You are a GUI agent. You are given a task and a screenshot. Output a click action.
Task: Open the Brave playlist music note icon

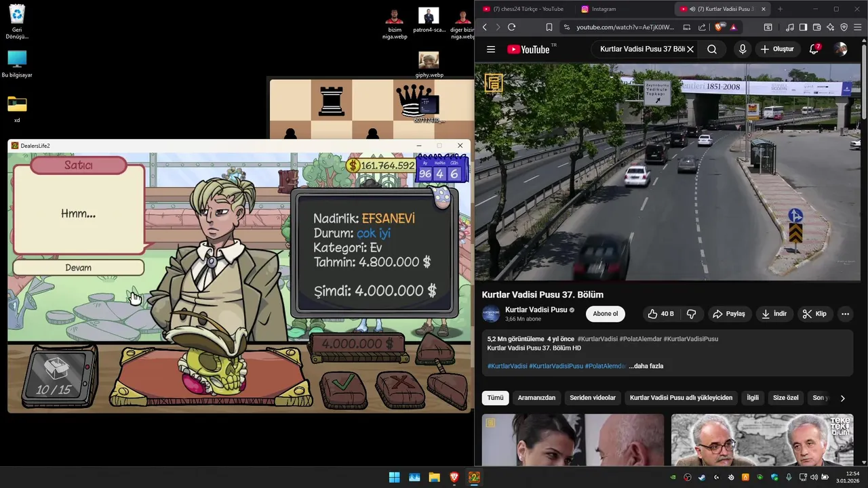point(789,27)
